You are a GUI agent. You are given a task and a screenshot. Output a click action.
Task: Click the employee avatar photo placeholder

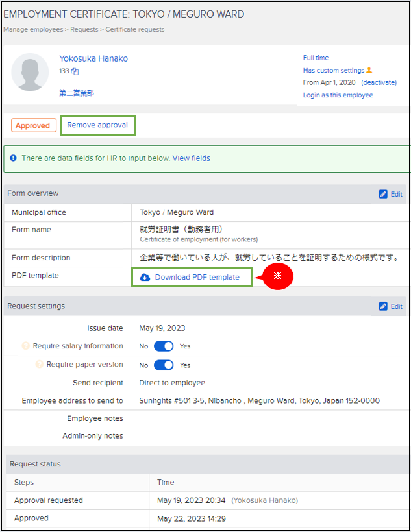(x=30, y=72)
